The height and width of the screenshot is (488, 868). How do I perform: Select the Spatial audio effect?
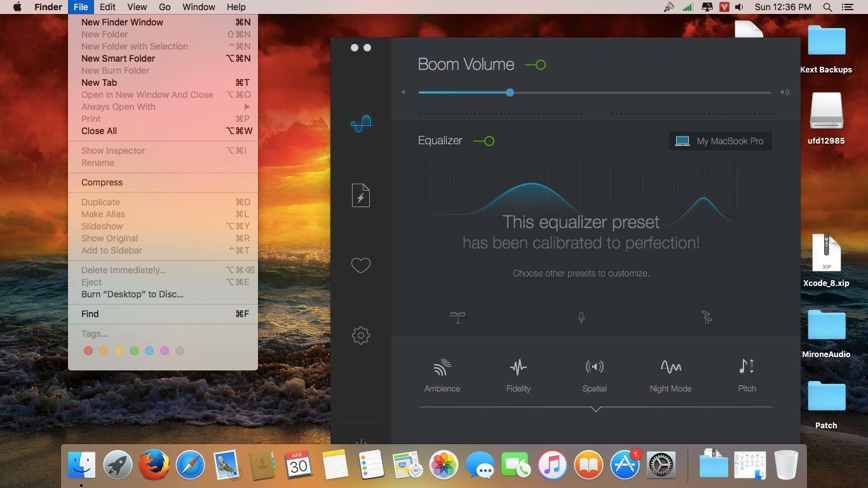coord(595,375)
